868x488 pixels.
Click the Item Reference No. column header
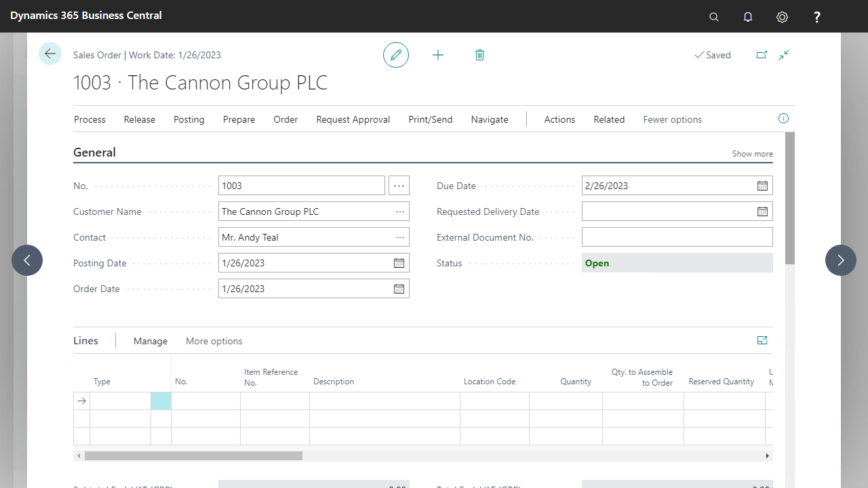click(x=271, y=378)
